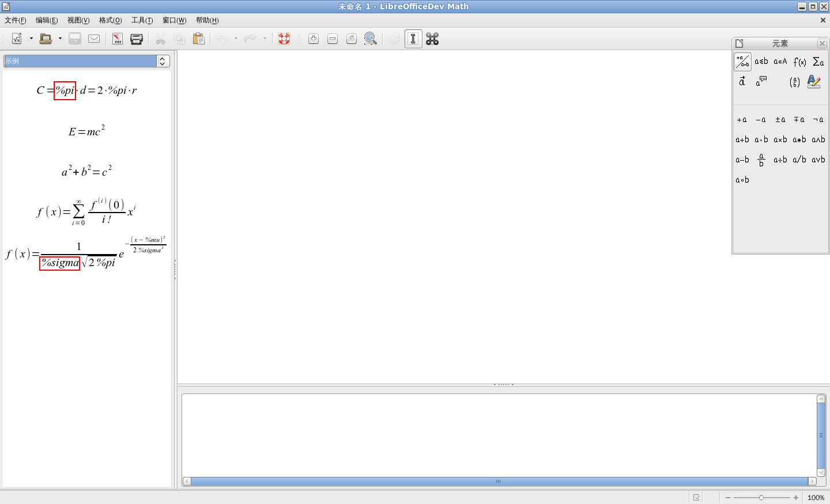The image size is (830, 504).
Task: Select the Functions category f(x)
Action: 799,62
